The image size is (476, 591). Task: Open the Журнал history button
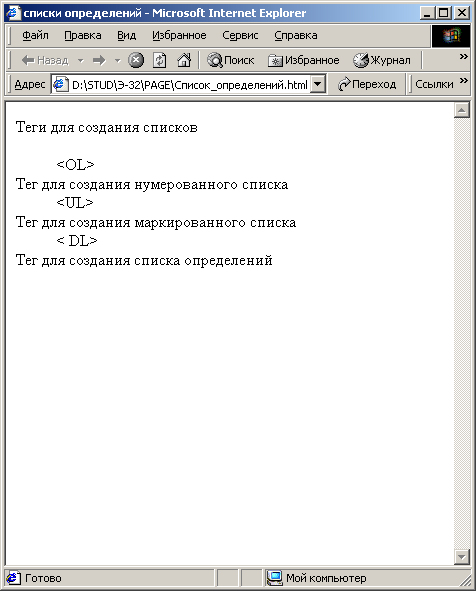pos(382,60)
